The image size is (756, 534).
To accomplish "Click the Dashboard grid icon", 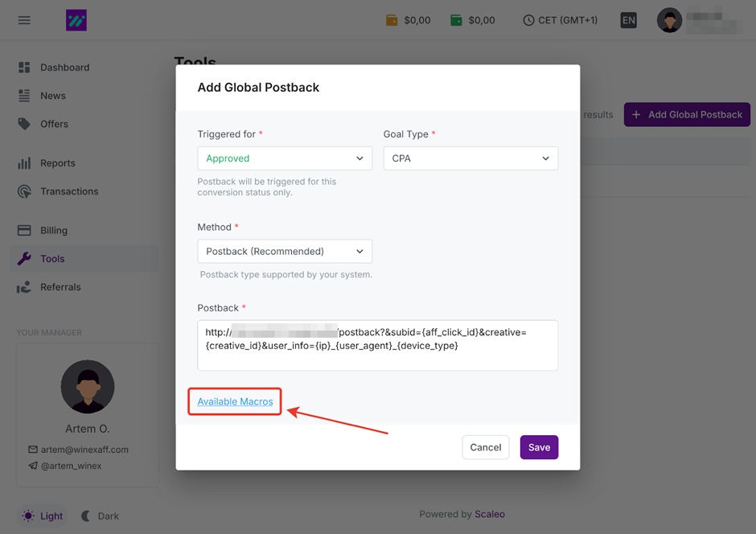I will [24, 68].
